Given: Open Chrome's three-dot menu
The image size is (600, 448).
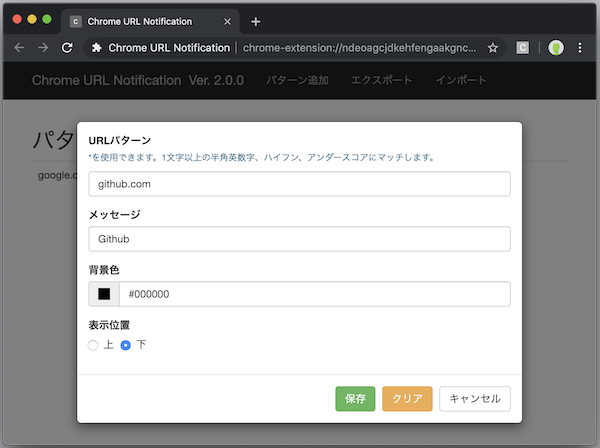Looking at the screenshot, I should (580, 48).
